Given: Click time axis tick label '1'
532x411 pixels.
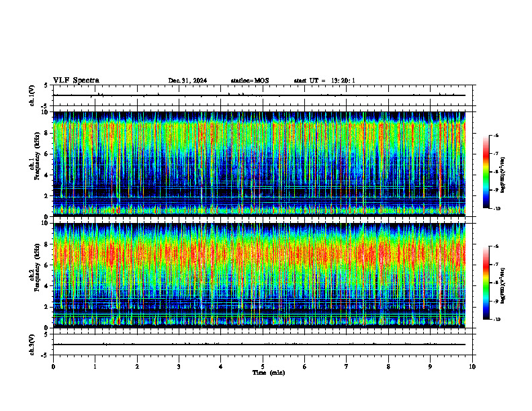Looking at the screenshot, I should coord(95,367).
